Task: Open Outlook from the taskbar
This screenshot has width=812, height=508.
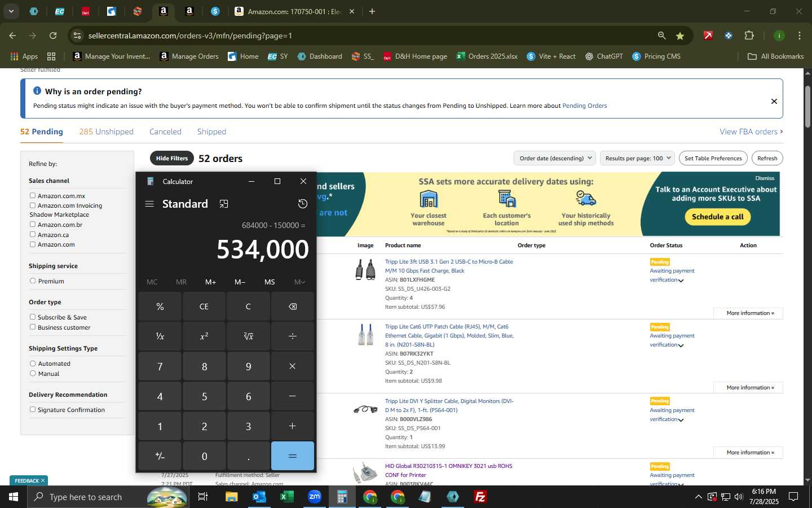Action: 259,497
